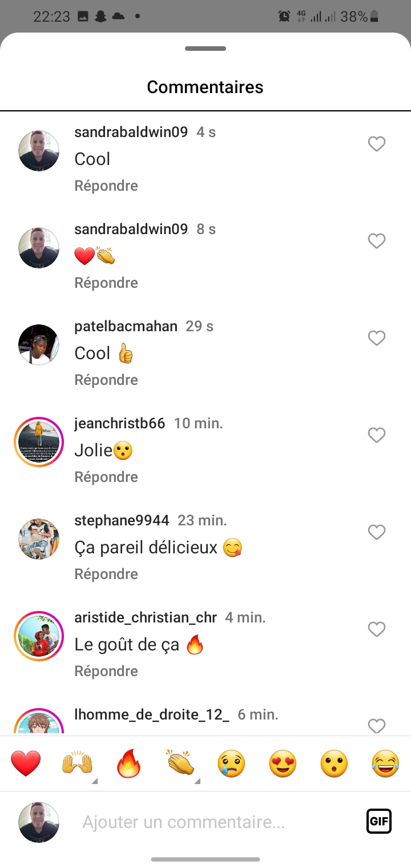Tap the clapping hands emoji reaction
Image resolution: width=411 pixels, height=868 pixels.
180,763
